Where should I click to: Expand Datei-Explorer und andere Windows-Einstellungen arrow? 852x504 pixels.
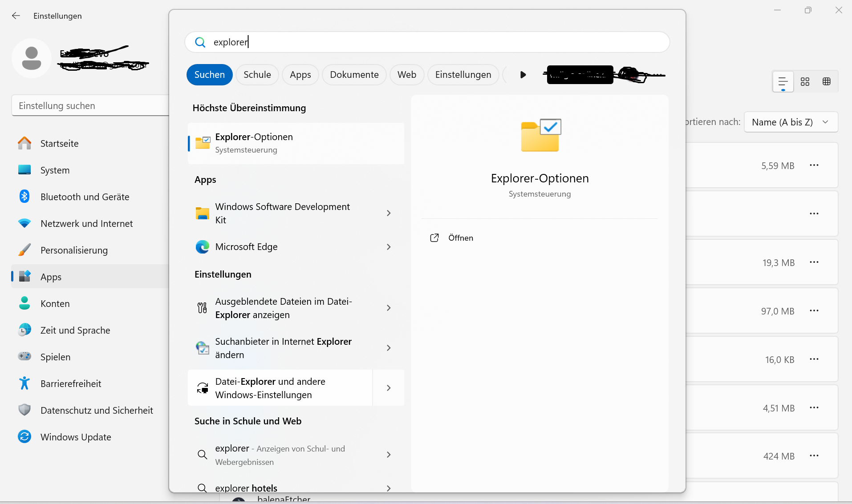point(389,388)
